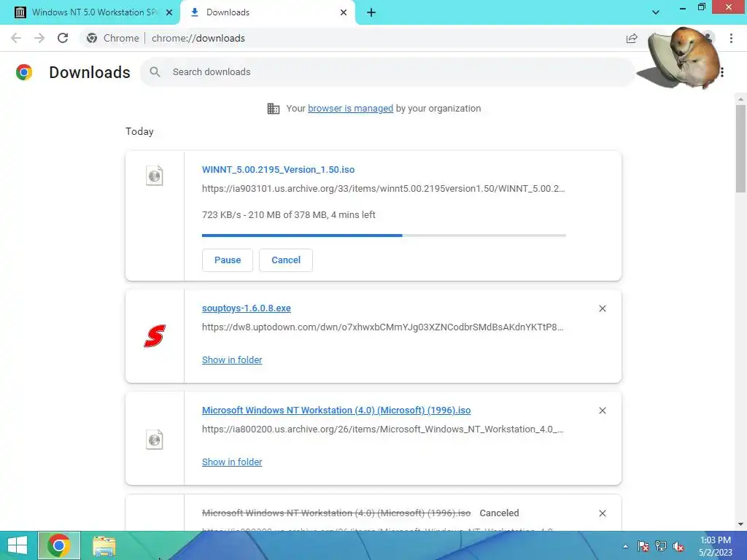Click the scrollbar up arrow

coord(740,99)
